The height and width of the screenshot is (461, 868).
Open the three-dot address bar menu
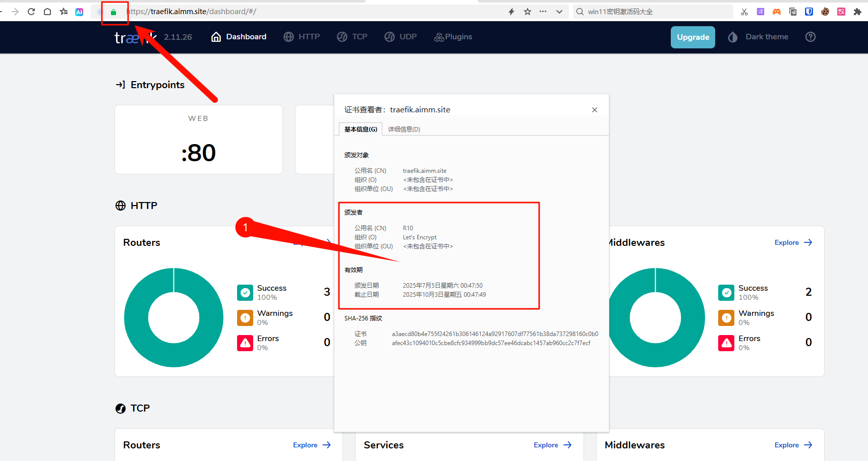pos(543,12)
